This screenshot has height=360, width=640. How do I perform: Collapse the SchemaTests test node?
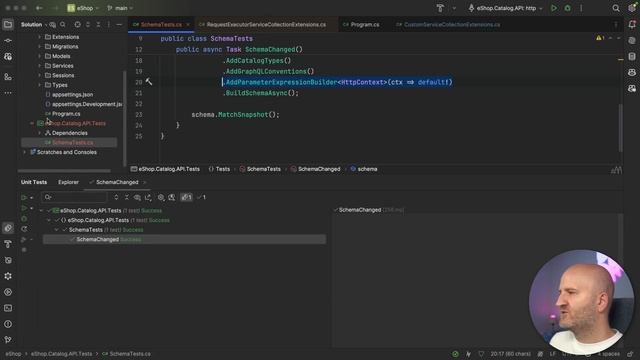pyautogui.click(x=56, y=230)
